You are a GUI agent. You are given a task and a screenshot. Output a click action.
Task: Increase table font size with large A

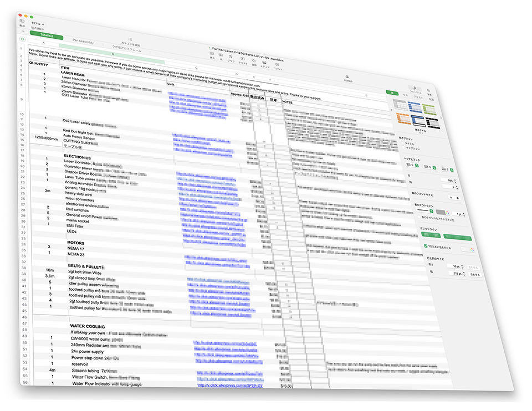pos(457,198)
